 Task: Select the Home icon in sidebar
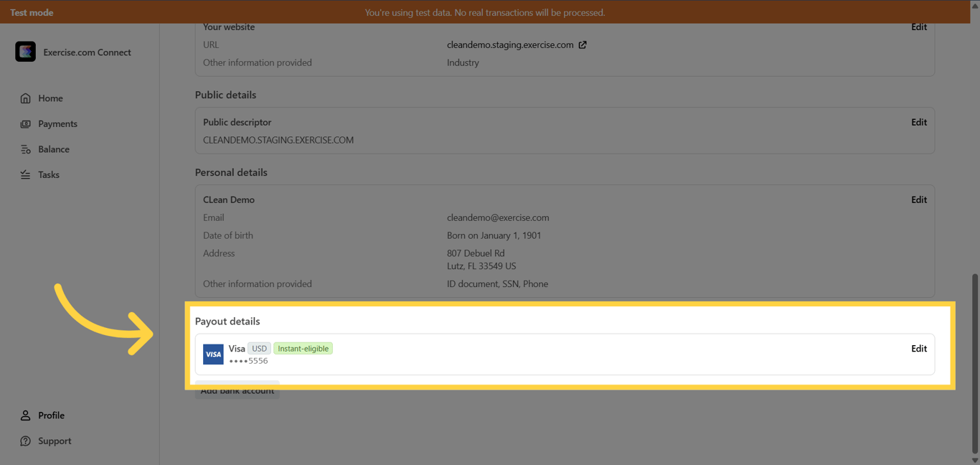point(26,98)
